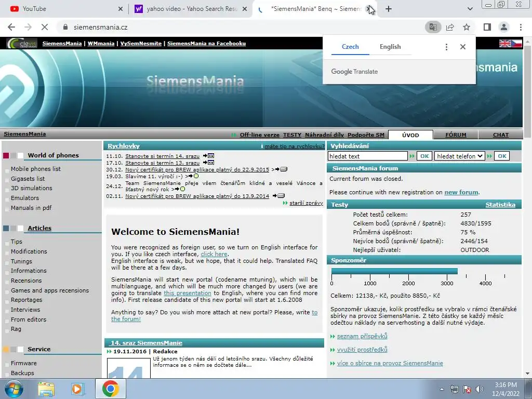Open the Firmware sidebar item
The width and height of the screenshot is (532, 399).
(24, 363)
